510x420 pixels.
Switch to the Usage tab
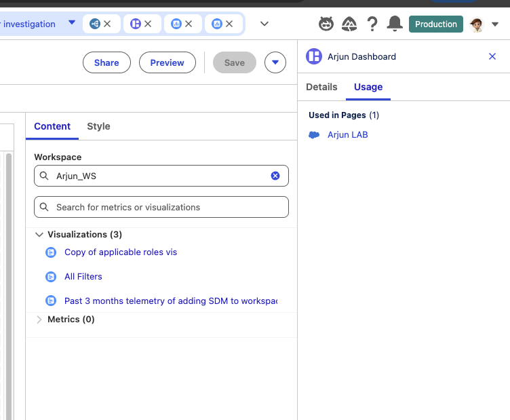368,87
